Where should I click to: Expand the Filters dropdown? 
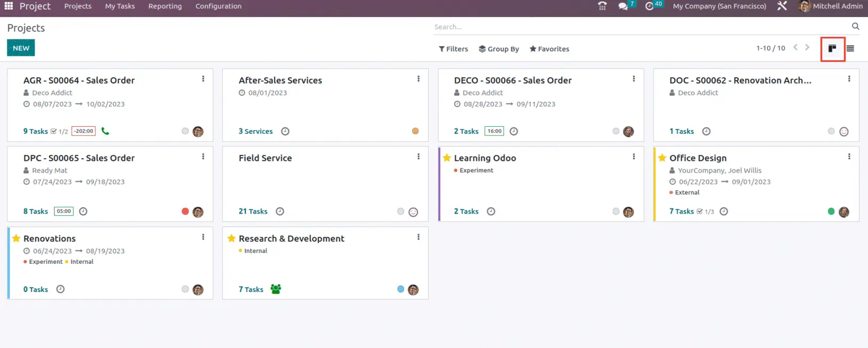click(453, 49)
